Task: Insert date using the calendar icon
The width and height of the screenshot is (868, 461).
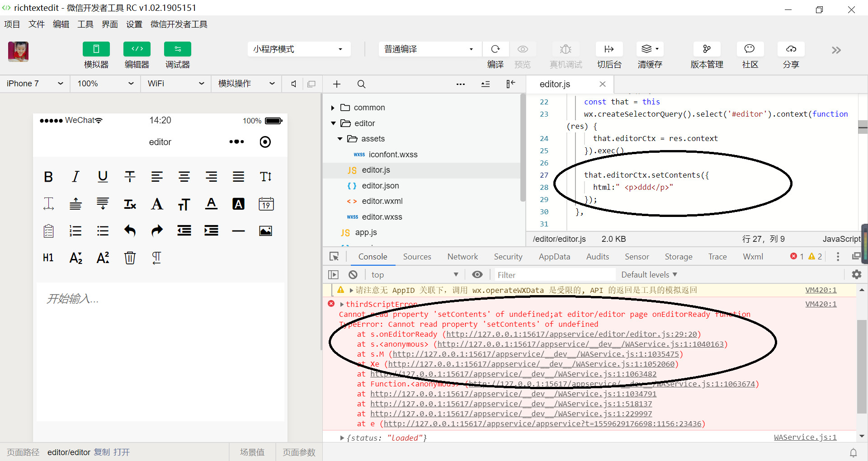Action: click(x=266, y=204)
